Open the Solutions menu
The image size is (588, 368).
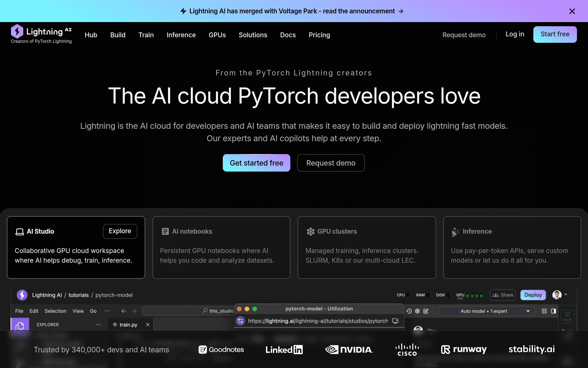coord(253,35)
